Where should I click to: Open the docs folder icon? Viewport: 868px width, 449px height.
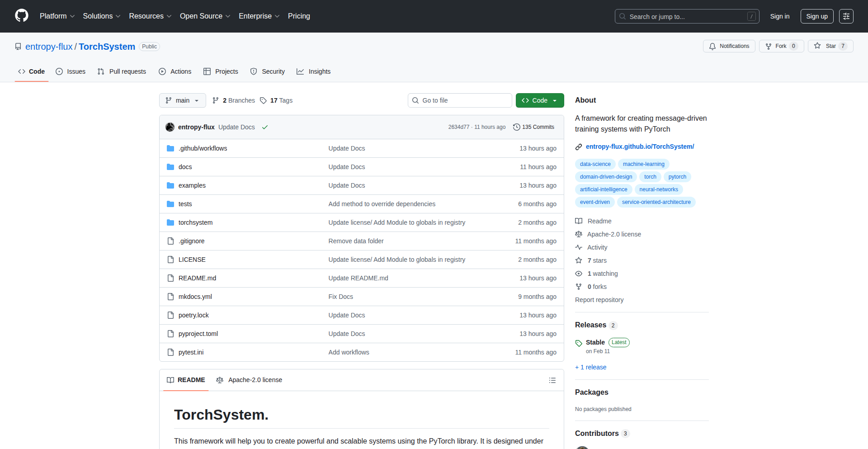[170, 167]
